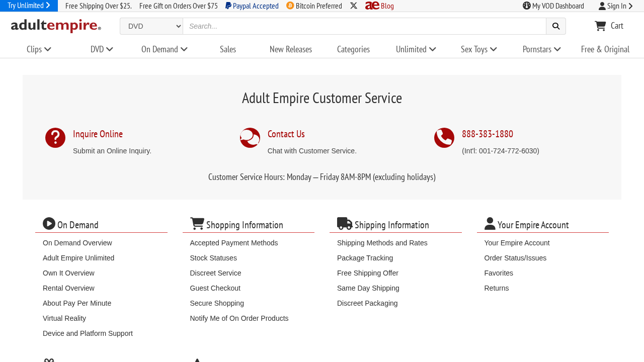Open New Releases in the navigation
This screenshot has width=644, height=362.
291,49
